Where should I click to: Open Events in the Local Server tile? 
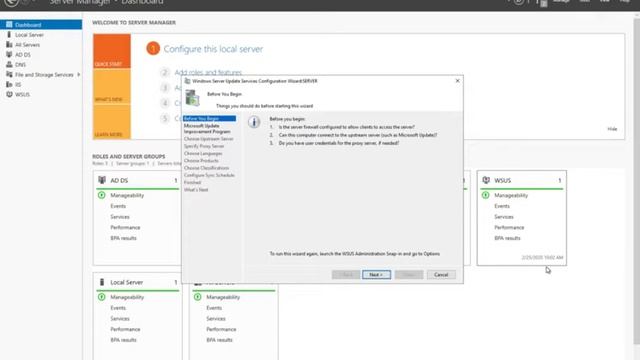click(118, 308)
